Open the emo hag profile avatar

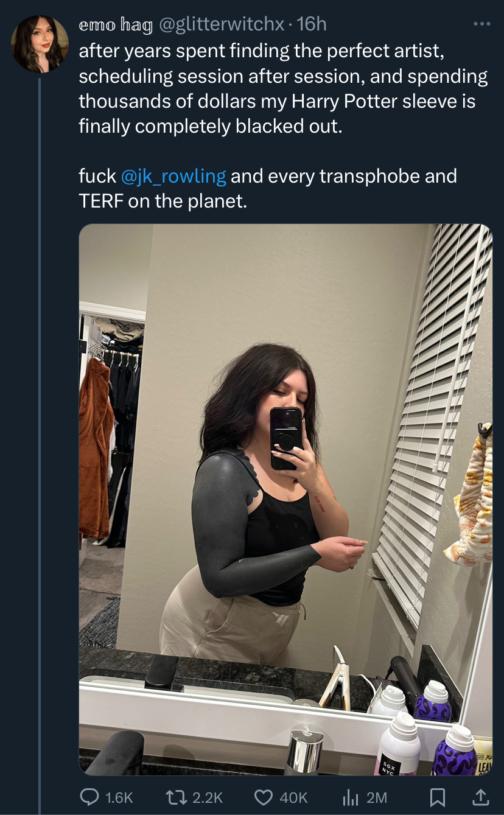(x=40, y=44)
